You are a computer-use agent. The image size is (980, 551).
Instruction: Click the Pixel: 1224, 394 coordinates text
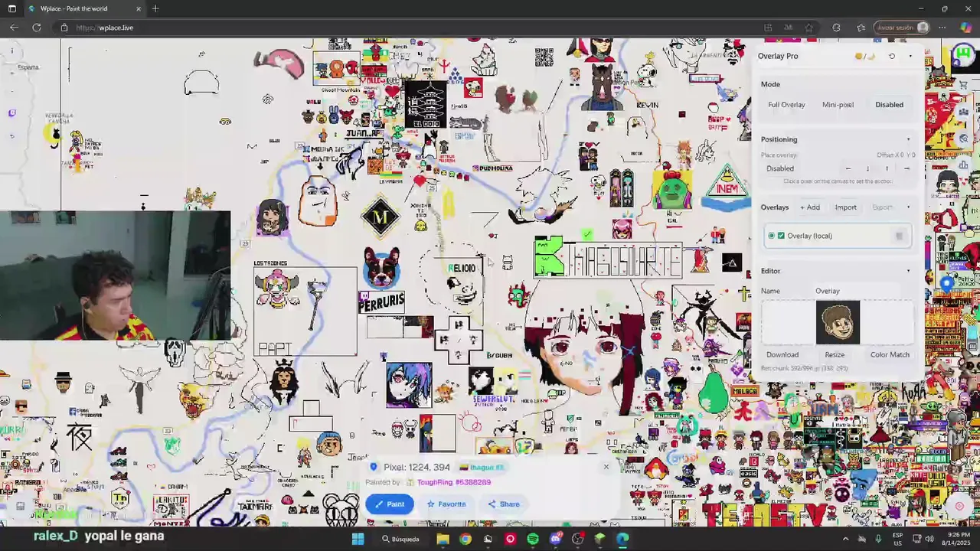pos(416,467)
